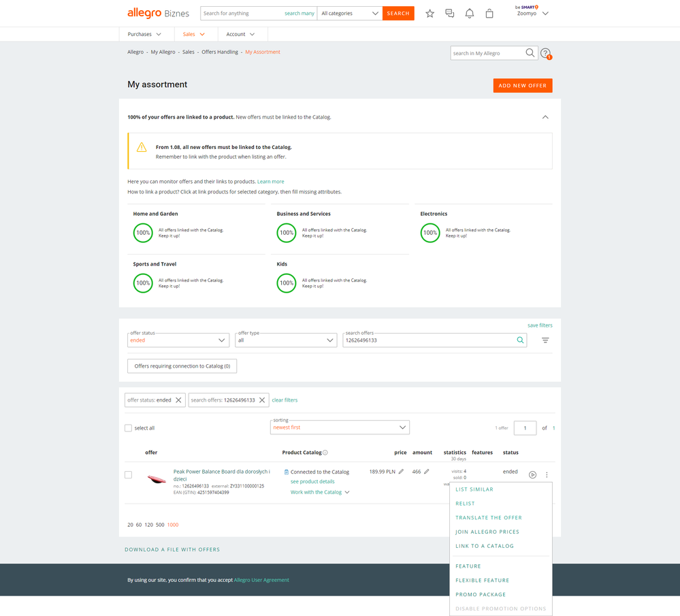
Task: Open the Purchases menu
Action: click(x=144, y=34)
